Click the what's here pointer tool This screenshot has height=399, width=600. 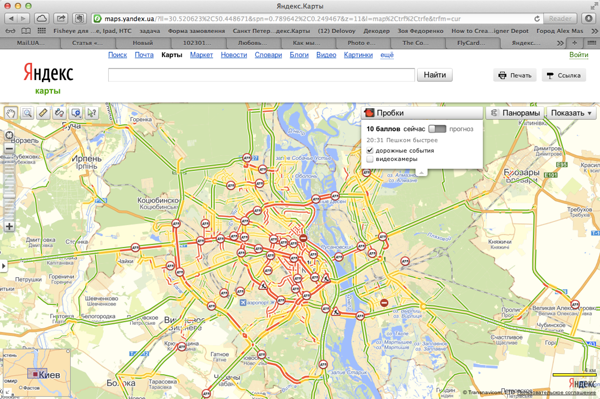[x=92, y=113]
